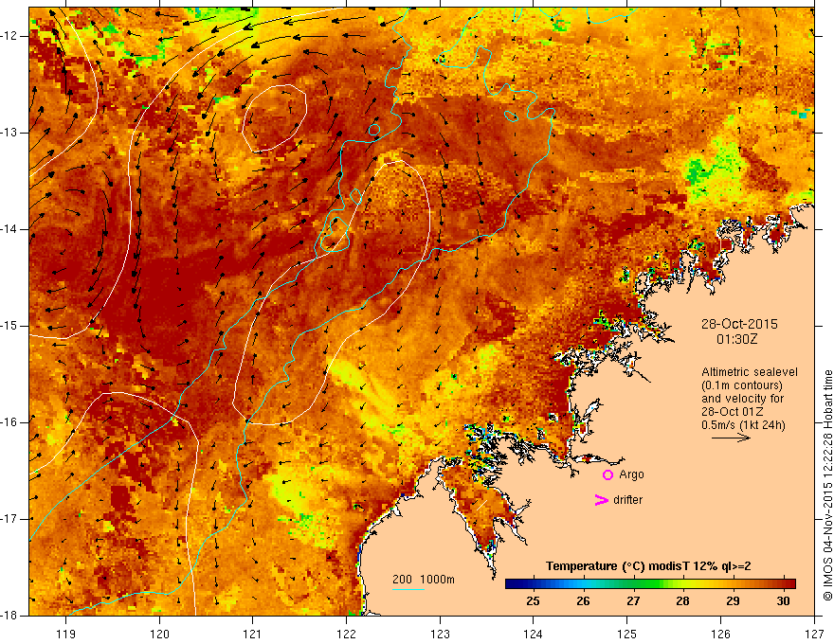Click colorbar tick label 29

pos(733,601)
